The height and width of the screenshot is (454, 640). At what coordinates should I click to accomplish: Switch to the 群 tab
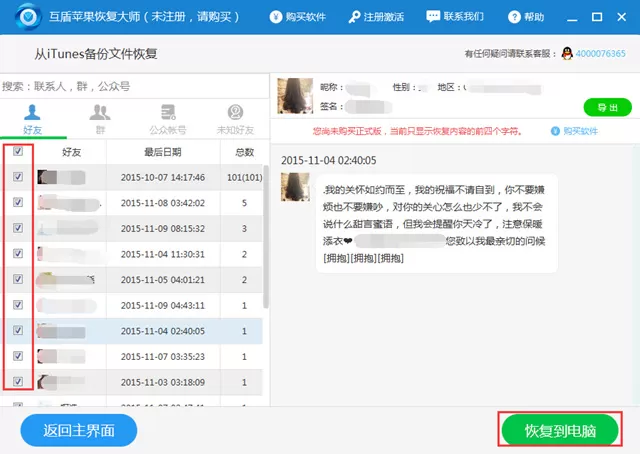click(100, 120)
